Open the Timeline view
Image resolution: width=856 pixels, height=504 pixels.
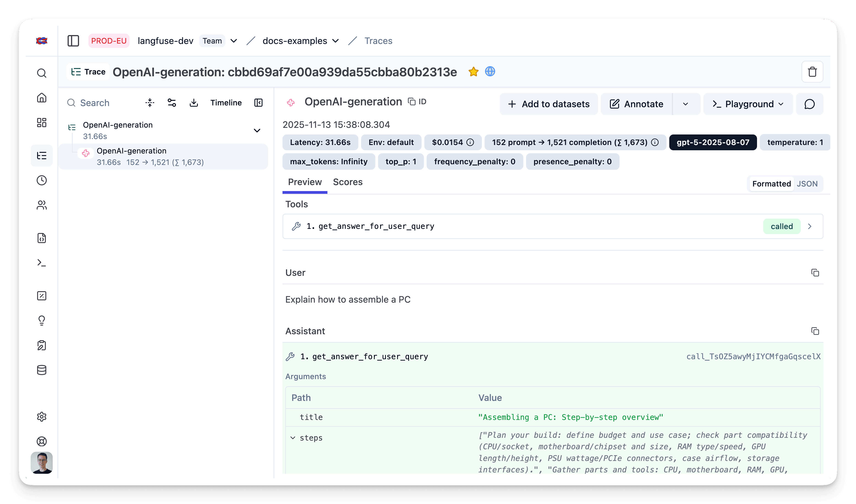click(226, 103)
